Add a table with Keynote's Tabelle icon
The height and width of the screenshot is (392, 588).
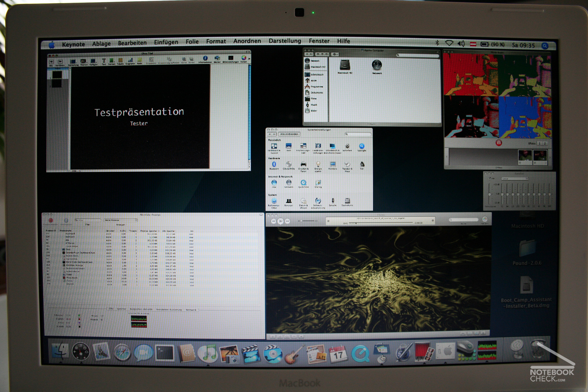tap(120, 60)
